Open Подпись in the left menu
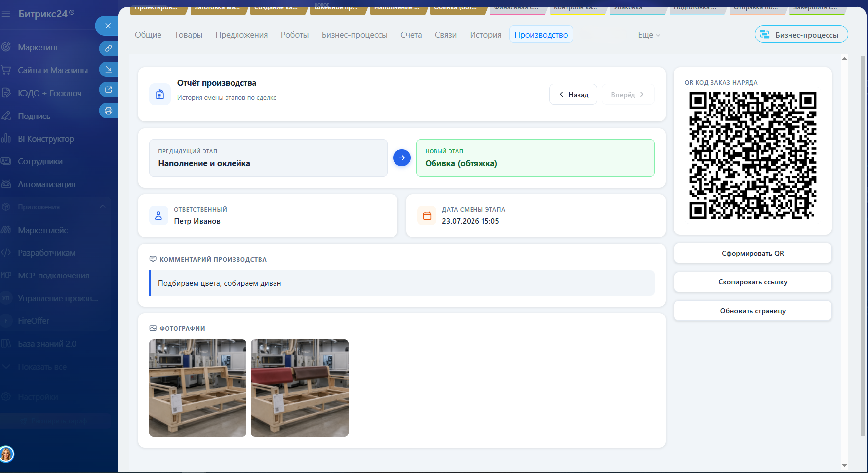The width and height of the screenshot is (868, 473). [34, 116]
